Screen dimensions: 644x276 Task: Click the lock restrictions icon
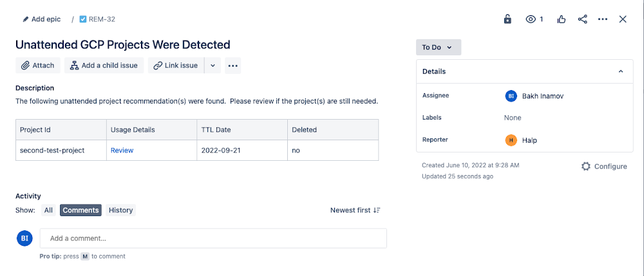click(x=507, y=19)
